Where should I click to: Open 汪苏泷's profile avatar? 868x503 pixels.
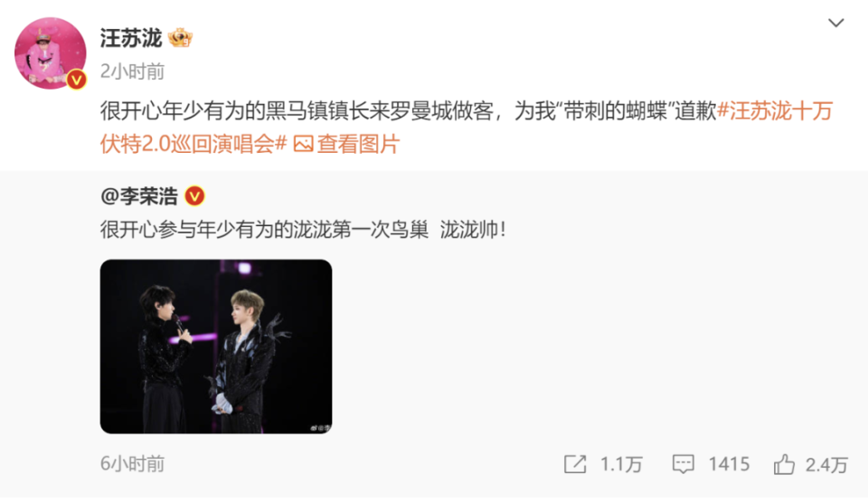point(51,53)
